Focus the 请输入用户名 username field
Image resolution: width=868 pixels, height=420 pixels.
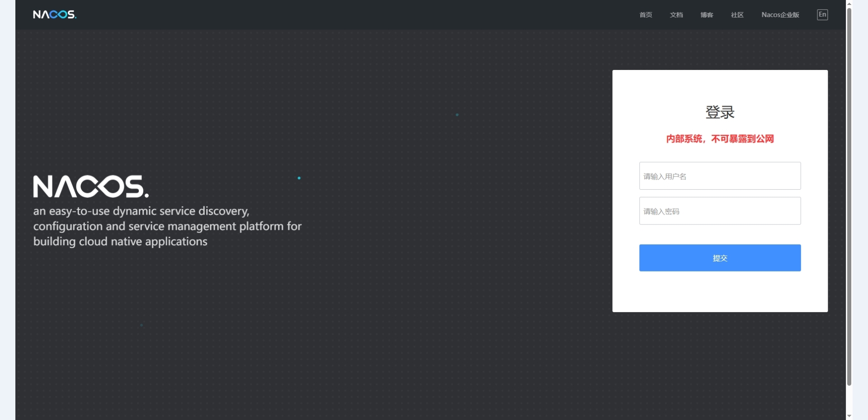point(720,176)
